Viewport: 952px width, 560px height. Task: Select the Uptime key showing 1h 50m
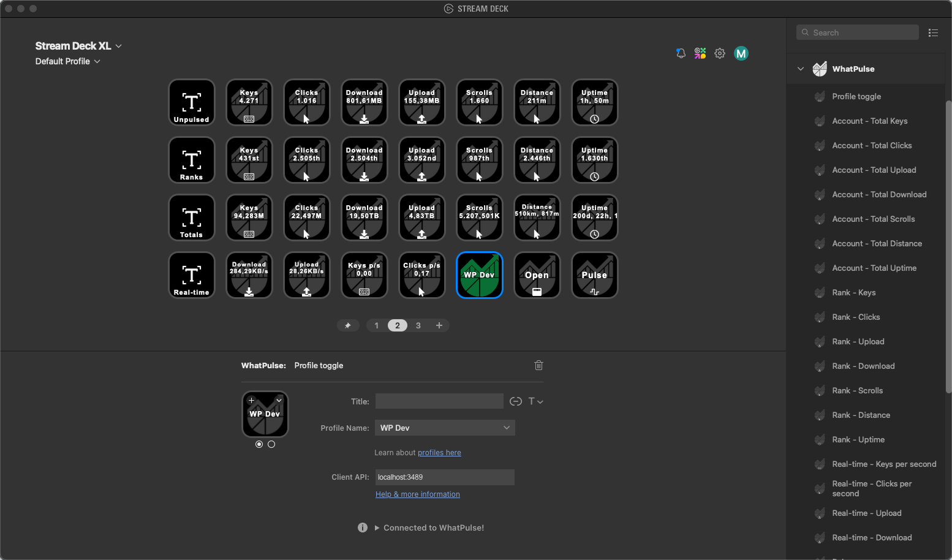tap(594, 102)
